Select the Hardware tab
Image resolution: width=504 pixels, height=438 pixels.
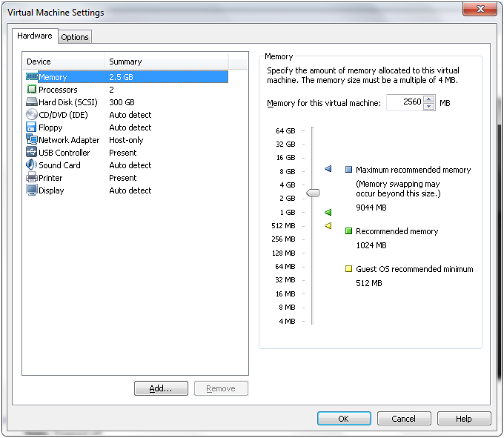[35, 36]
